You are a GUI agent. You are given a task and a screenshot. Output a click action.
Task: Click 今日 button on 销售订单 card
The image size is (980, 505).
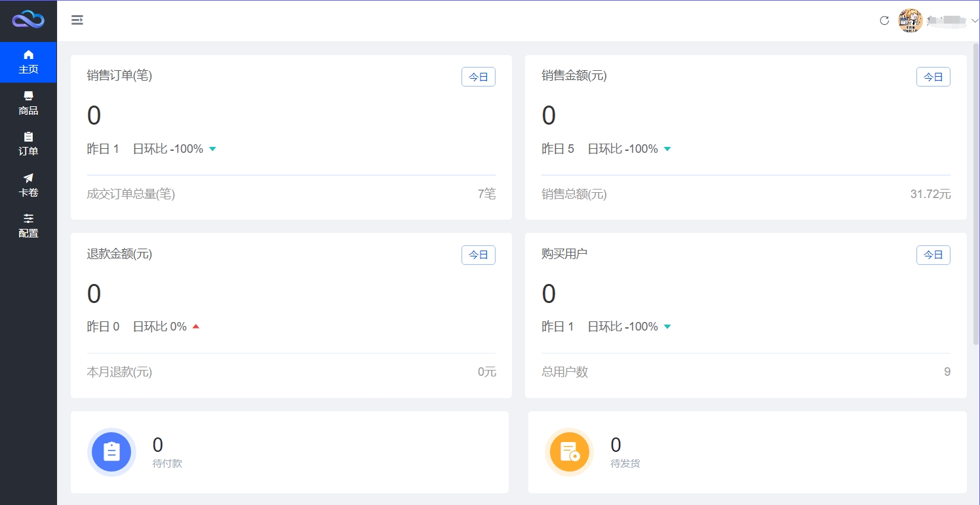pos(478,77)
